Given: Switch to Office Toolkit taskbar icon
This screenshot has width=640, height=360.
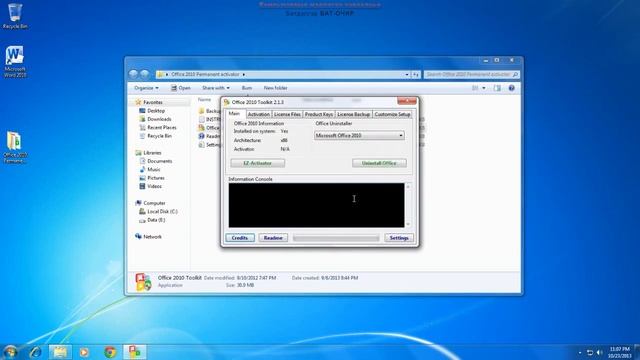Looking at the screenshot, I should [135, 352].
